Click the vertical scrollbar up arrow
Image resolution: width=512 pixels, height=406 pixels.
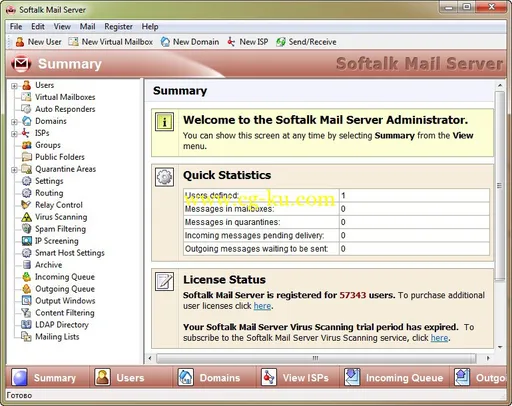click(x=500, y=86)
